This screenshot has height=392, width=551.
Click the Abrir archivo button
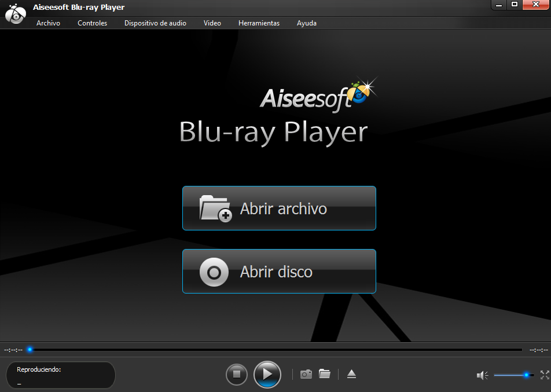pos(279,208)
